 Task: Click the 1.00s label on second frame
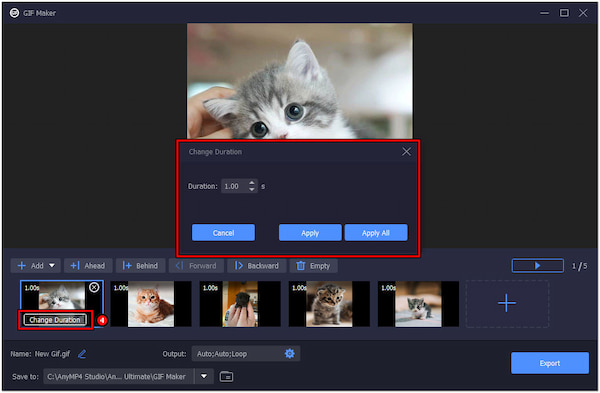[121, 288]
